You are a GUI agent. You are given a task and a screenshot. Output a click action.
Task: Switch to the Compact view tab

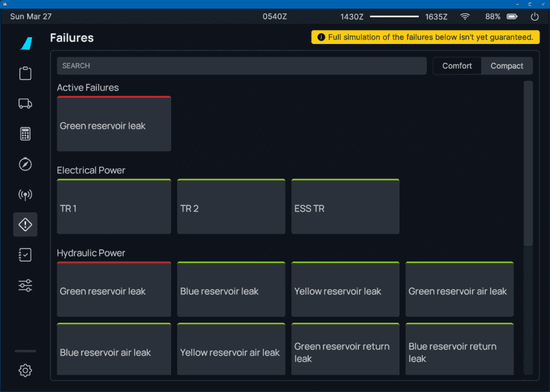507,66
